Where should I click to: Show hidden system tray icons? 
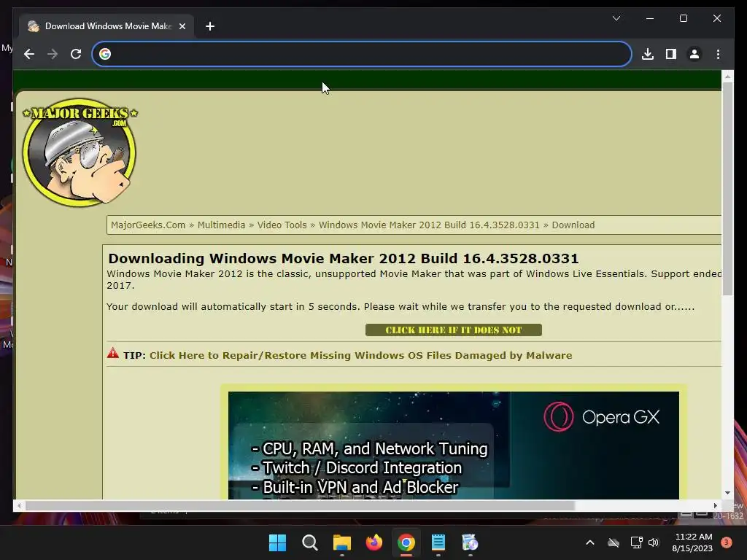click(589, 542)
